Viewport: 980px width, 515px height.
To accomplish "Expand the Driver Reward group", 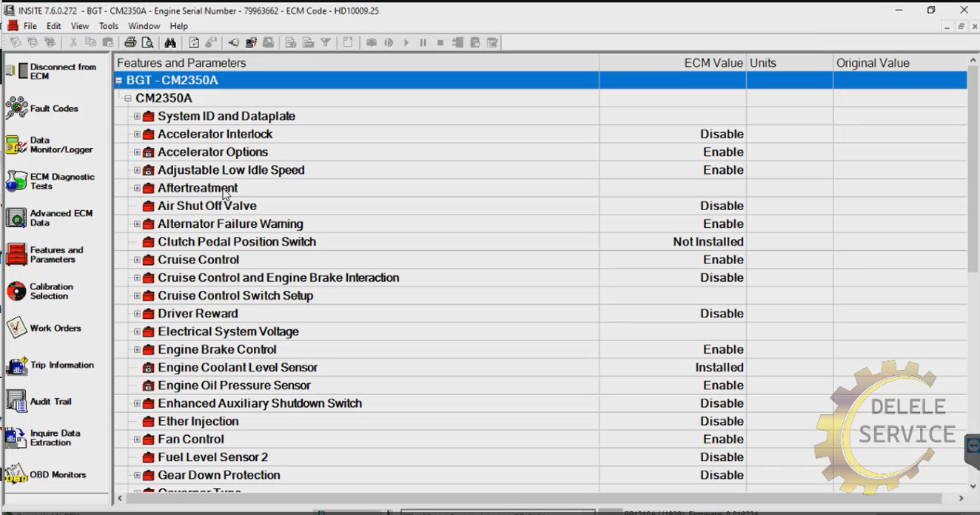I will [x=137, y=314].
